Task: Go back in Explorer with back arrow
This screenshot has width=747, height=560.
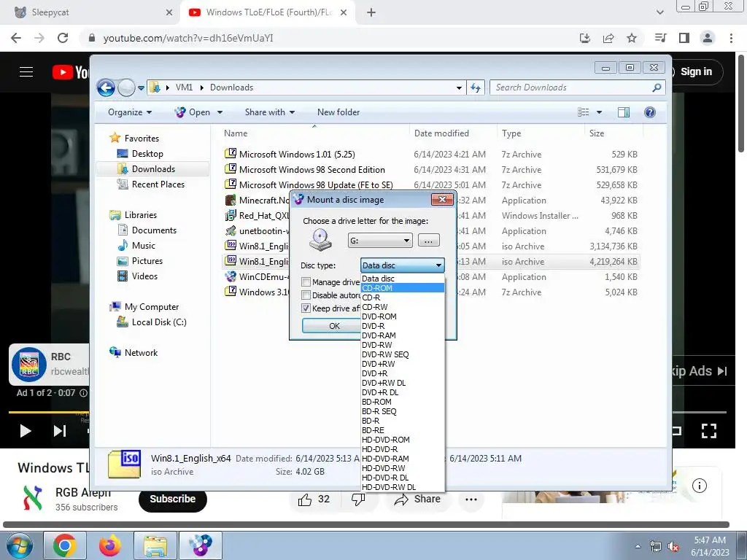Action: (107, 87)
